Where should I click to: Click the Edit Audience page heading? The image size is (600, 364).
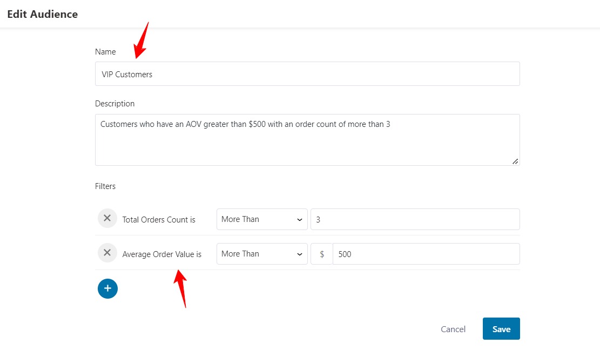42,14
